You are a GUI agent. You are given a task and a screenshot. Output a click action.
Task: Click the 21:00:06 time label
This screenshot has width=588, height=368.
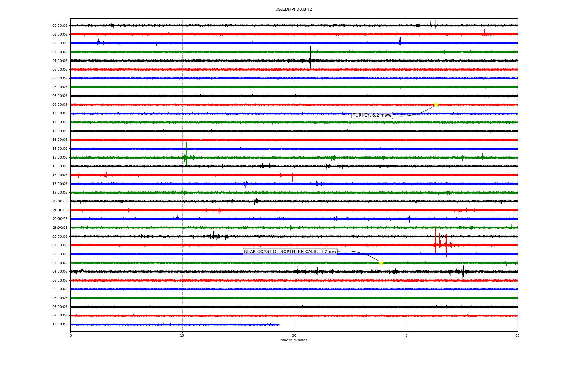tap(60, 210)
